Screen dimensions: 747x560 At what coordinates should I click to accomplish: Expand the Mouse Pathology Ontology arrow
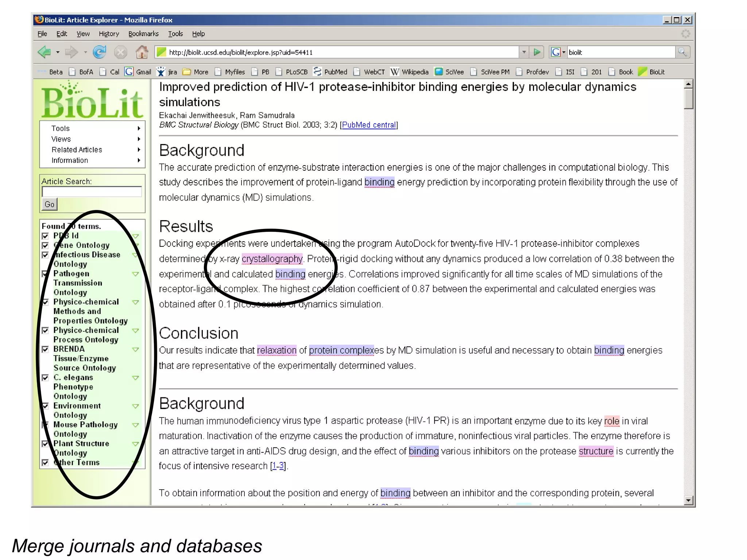135,425
